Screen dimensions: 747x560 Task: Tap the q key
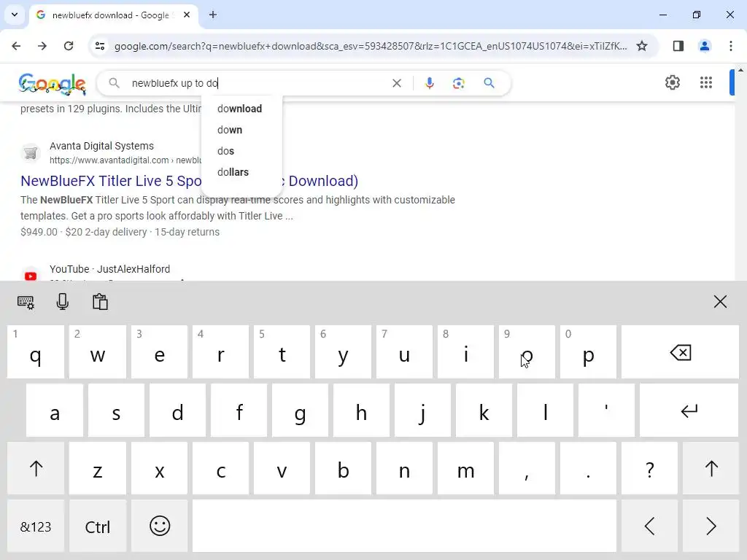pos(36,352)
